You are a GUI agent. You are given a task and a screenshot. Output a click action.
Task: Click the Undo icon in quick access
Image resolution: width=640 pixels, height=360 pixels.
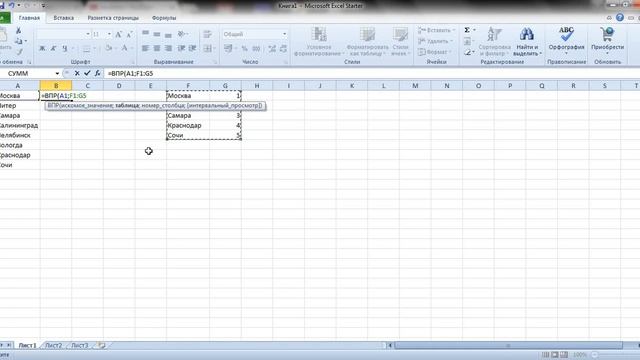tap(11, 5)
